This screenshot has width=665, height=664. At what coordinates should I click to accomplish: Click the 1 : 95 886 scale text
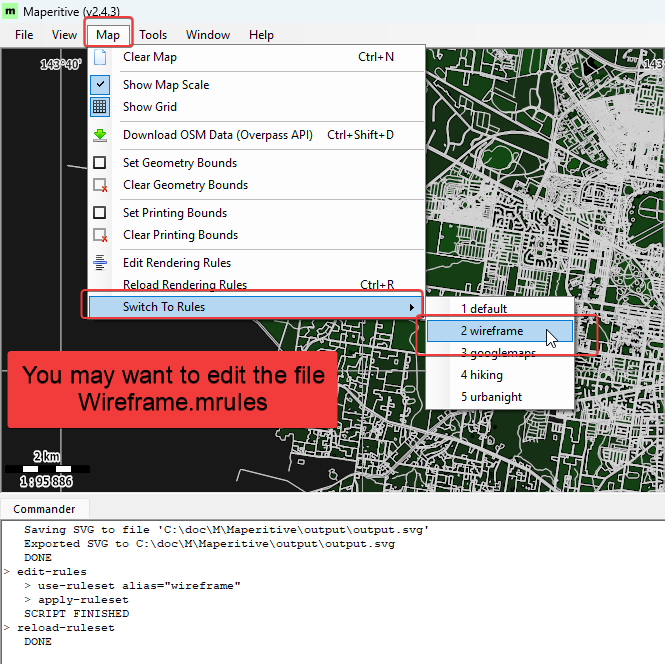pyautogui.click(x=46, y=482)
